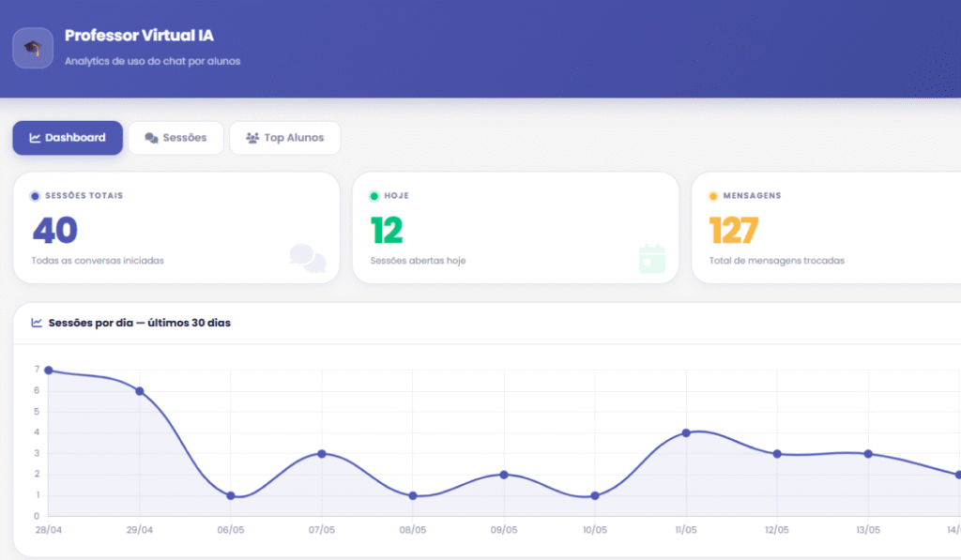The height and width of the screenshot is (560, 961).
Task: Click the blue dot next to Sessões Totais
Action: click(x=35, y=196)
